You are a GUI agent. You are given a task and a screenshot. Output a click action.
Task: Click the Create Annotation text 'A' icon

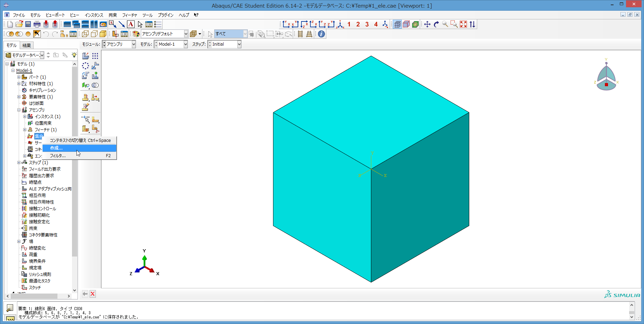131,24
